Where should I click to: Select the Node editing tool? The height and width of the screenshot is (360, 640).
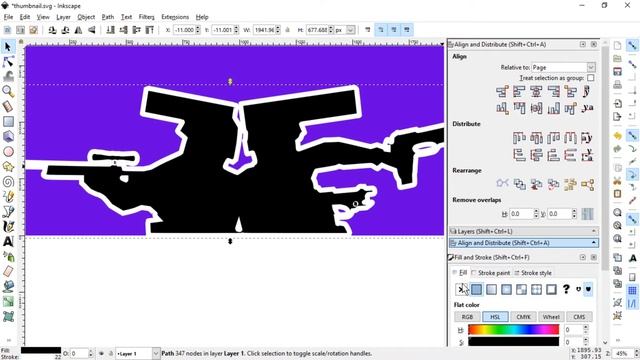tap(8, 62)
